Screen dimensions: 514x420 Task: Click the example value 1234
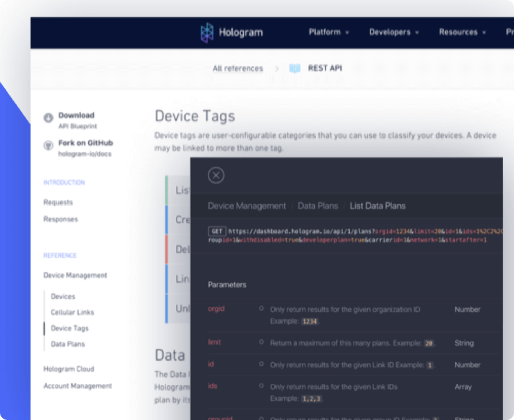point(310,321)
